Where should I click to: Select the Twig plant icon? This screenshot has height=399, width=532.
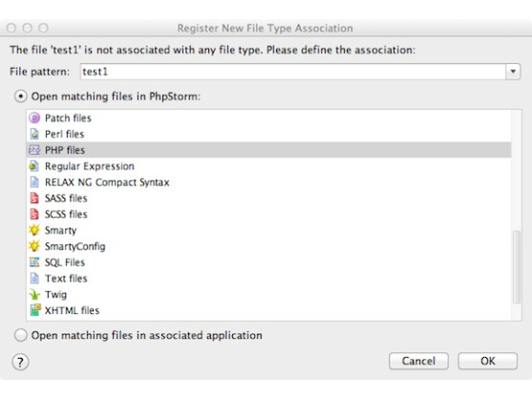click(34, 294)
